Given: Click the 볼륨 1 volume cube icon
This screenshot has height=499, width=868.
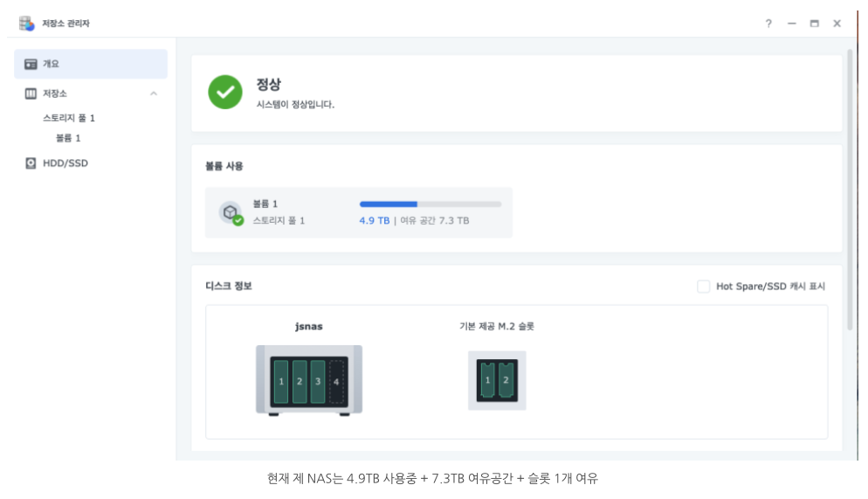Looking at the screenshot, I should pyautogui.click(x=231, y=212).
